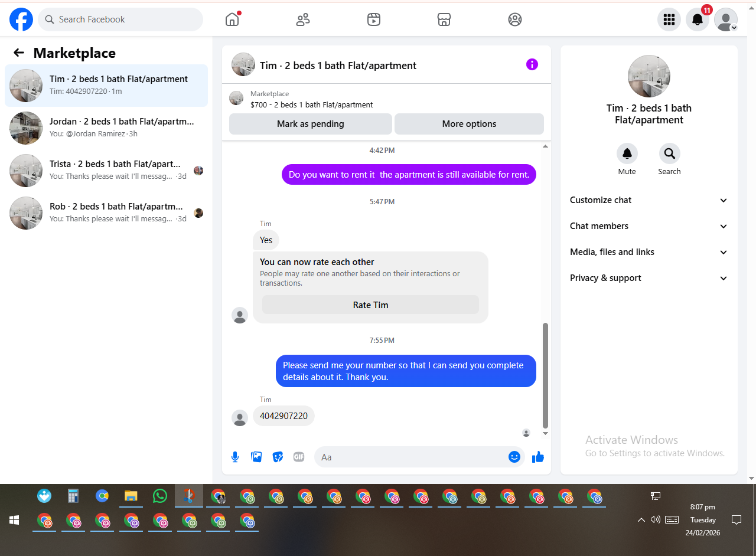Viewport: 756px width, 556px height.
Task: Click the chat scrollbar thumb
Action: (x=545, y=375)
